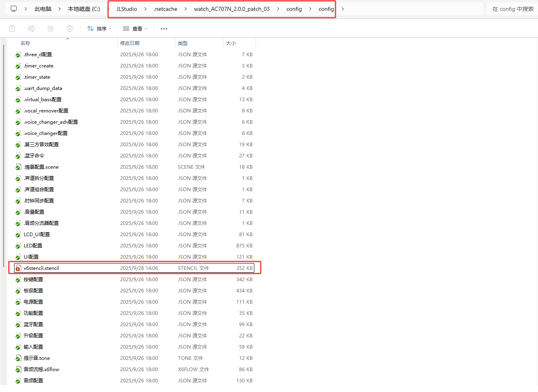Select the 提示音.tone file icon
538x392 pixels.
coord(18,358)
